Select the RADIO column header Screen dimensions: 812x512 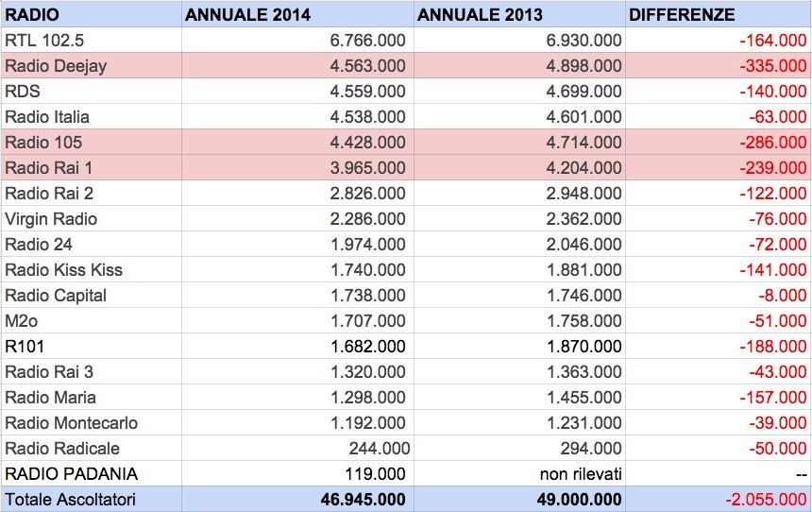(31, 14)
